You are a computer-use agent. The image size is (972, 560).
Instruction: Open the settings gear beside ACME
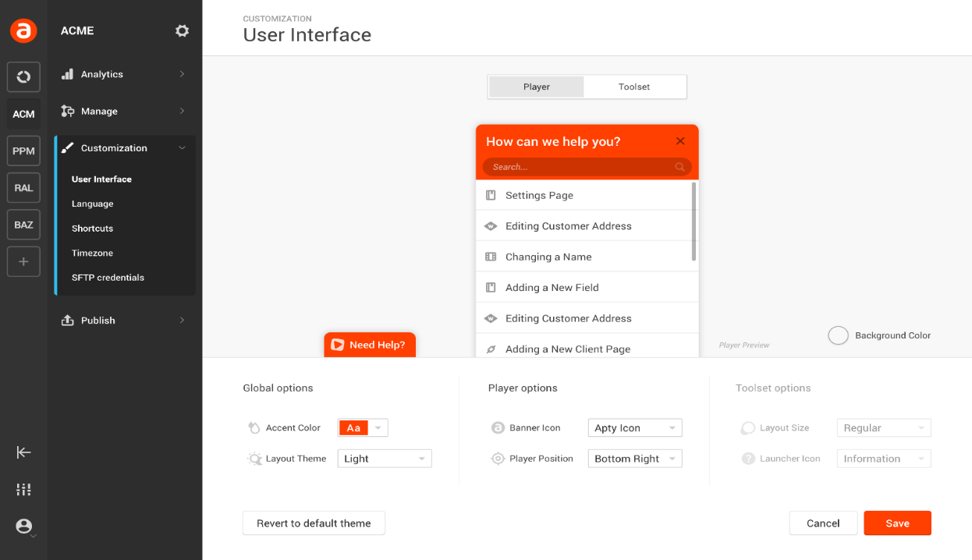pos(182,30)
